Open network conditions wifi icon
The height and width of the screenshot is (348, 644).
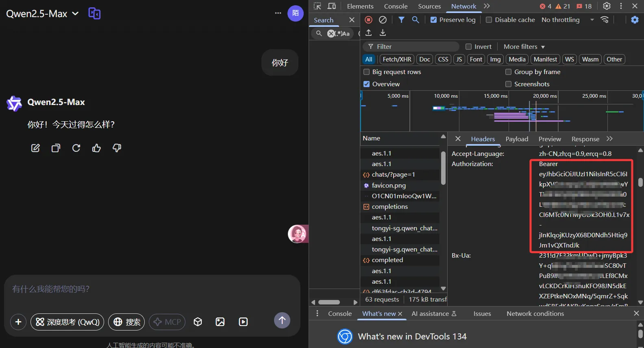tap(605, 20)
